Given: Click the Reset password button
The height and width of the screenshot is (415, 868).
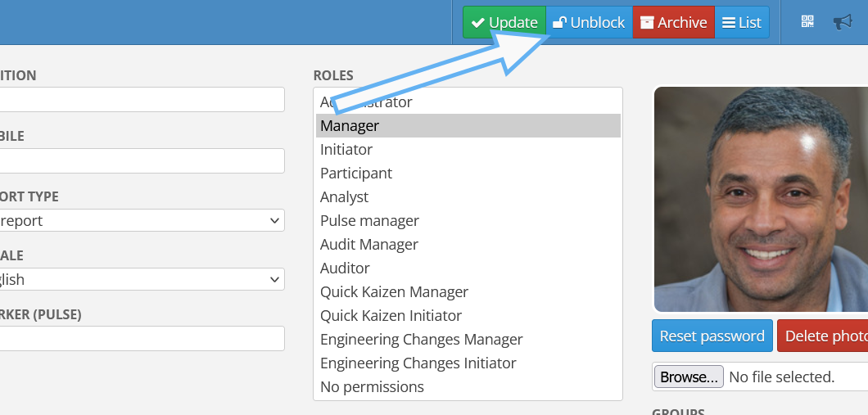Looking at the screenshot, I should 712,336.
